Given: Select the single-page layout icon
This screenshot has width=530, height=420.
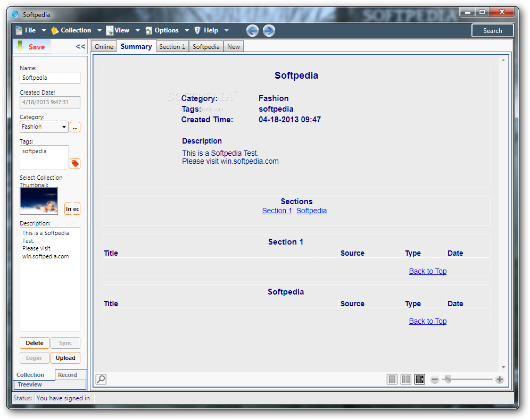Looking at the screenshot, I should (392, 379).
